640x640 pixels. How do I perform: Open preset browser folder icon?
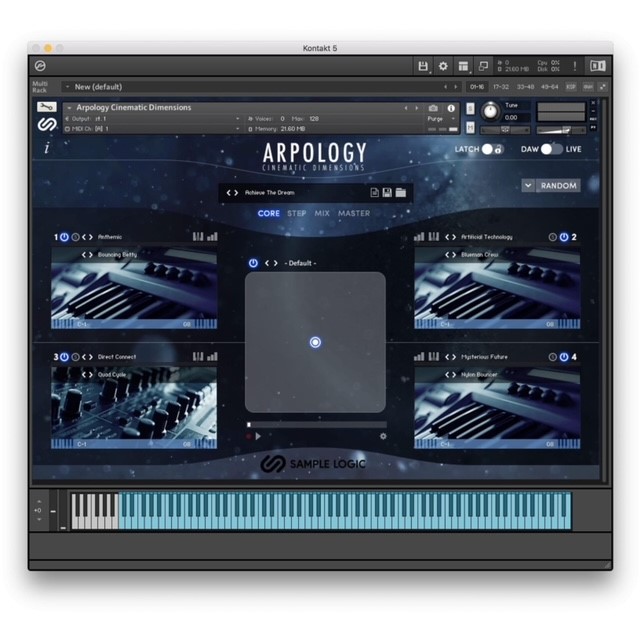pyautogui.click(x=400, y=192)
